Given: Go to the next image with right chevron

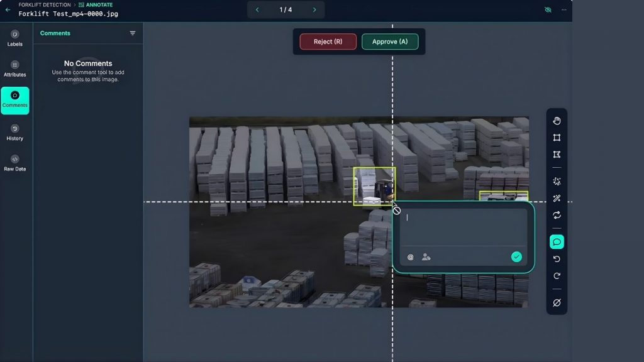Looking at the screenshot, I should coord(314,9).
